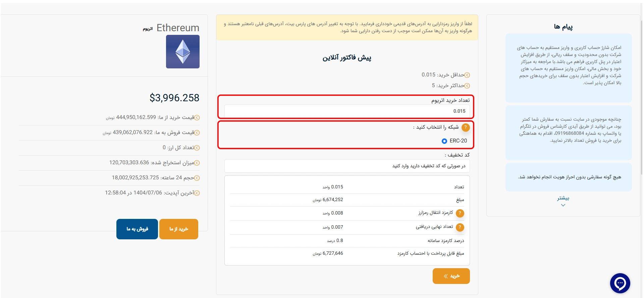Click arrow icon beside sell-to-us price
Image resolution: width=644 pixels, height=298 pixels.
pyautogui.click(x=197, y=133)
